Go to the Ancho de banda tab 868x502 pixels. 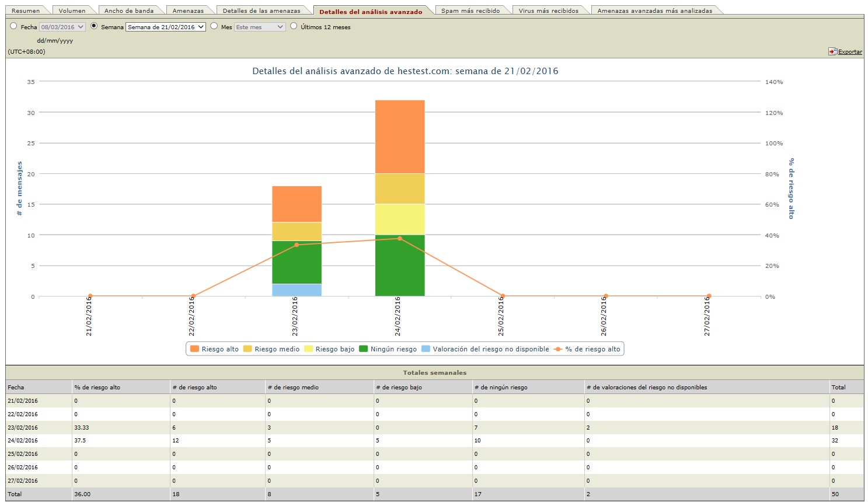(128, 11)
